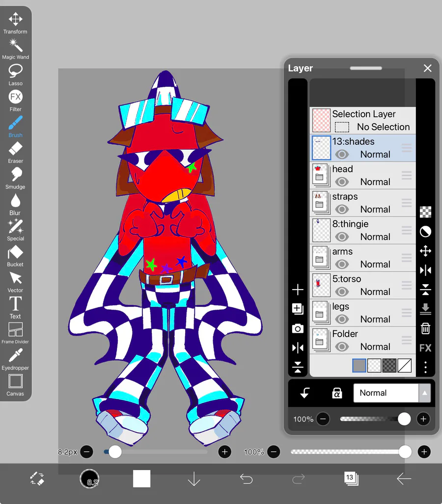
Task: Decrease layer opacity with minus button
Action: (x=323, y=419)
